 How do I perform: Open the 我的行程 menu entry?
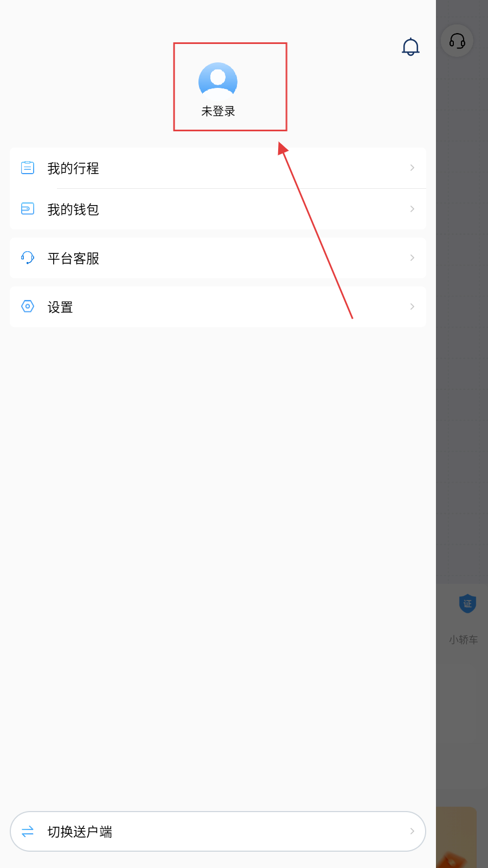point(218,168)
